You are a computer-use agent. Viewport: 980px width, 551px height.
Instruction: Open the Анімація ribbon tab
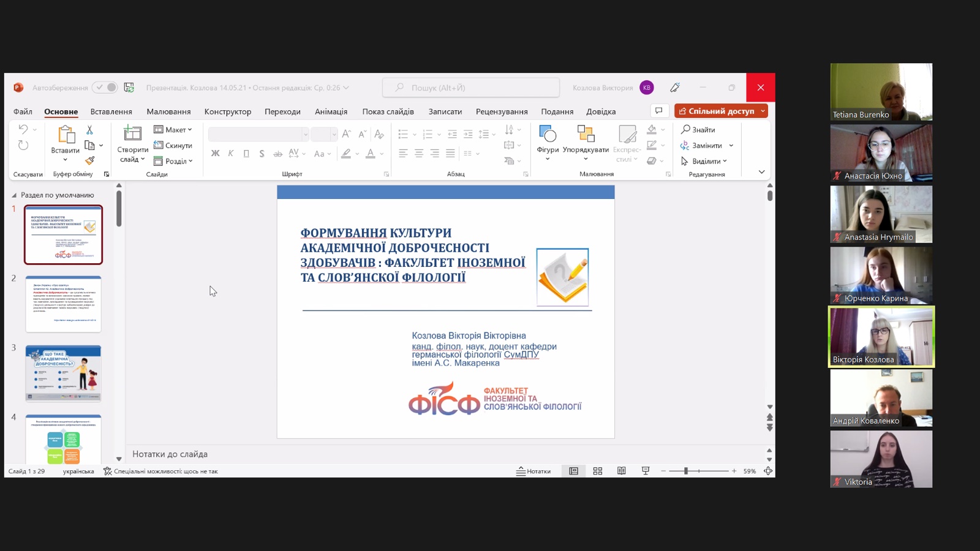pos(331,111)
